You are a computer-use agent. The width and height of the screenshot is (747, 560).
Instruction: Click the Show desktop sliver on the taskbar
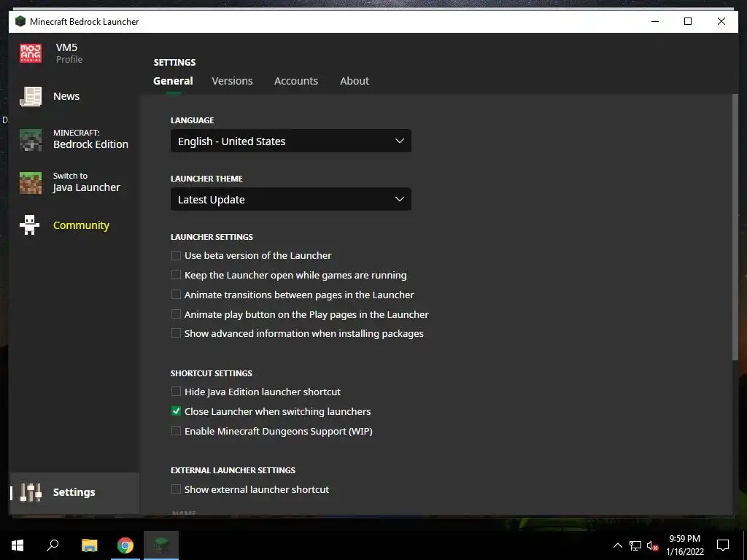[x=745, y=545]
